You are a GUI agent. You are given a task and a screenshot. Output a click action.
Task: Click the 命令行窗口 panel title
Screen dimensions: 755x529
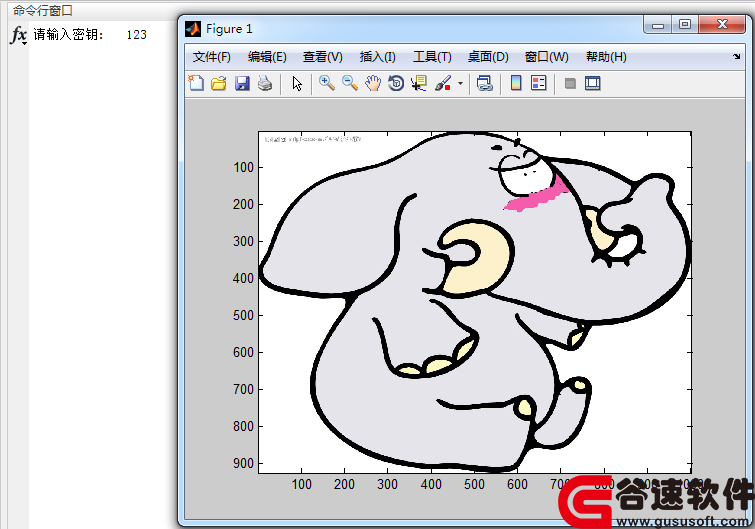(42, 10)
